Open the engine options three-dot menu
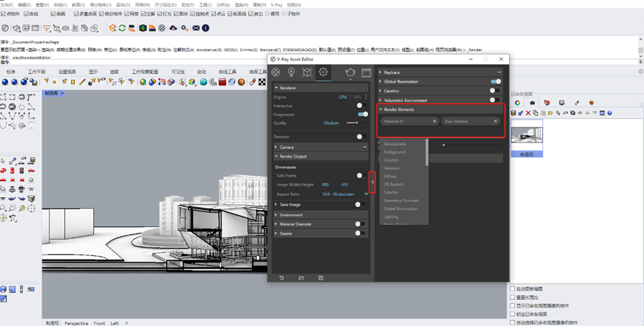 pyautogui.click(x=366, y=97)
